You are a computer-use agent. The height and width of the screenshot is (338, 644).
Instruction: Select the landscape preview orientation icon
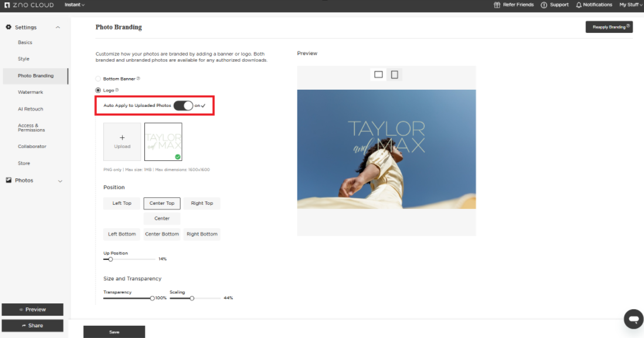point(378,75)
